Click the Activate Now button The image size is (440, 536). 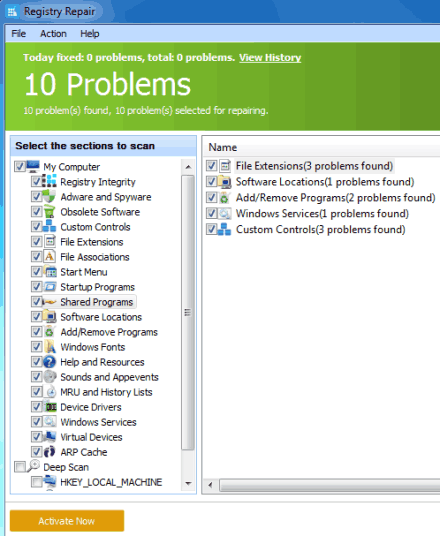pos(67,521)
